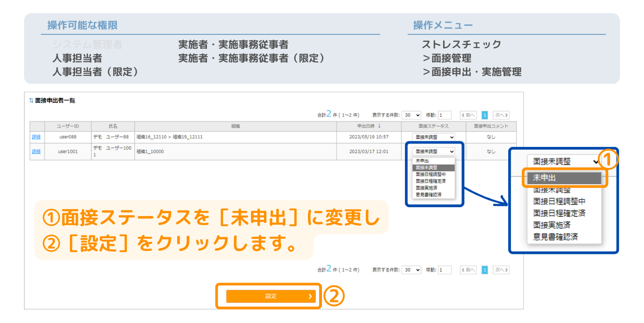Expand the 面接ステータス dropdown in user088 row
This screenshot has width=644, height=323.
434,137
